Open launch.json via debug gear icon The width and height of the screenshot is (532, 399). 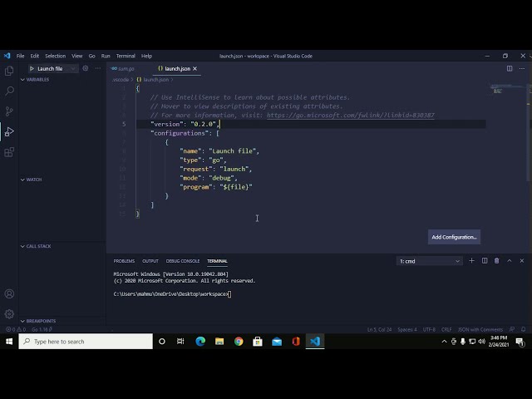click(86, 68)
